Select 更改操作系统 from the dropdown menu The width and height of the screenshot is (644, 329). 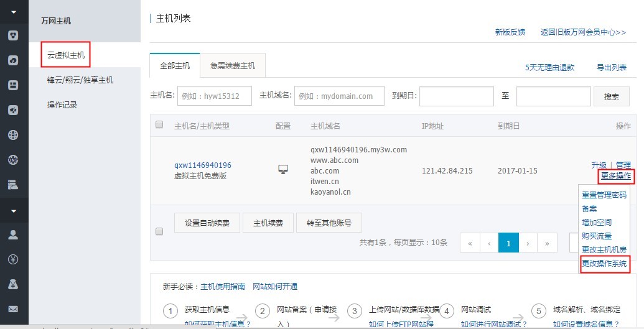tap(605, 264)
